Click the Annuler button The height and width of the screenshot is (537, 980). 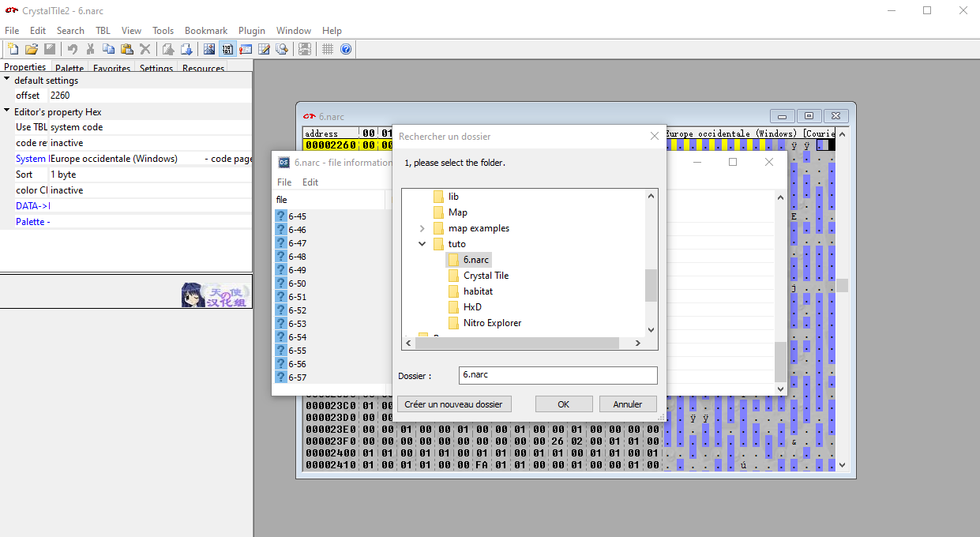tap(627, 404)
